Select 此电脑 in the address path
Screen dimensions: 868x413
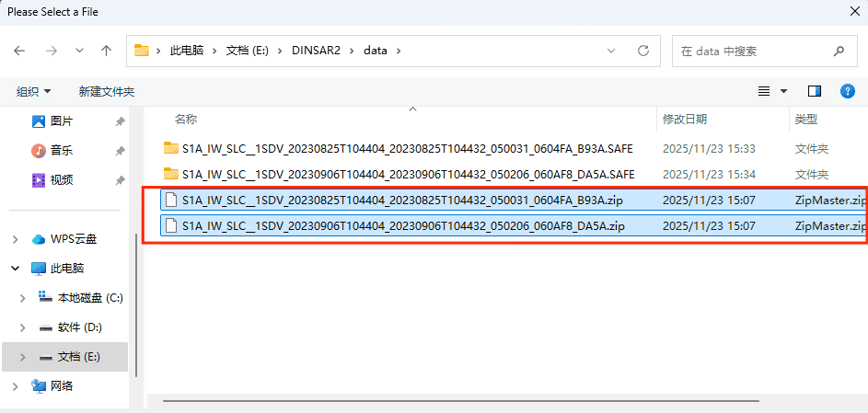coord(187,51)
